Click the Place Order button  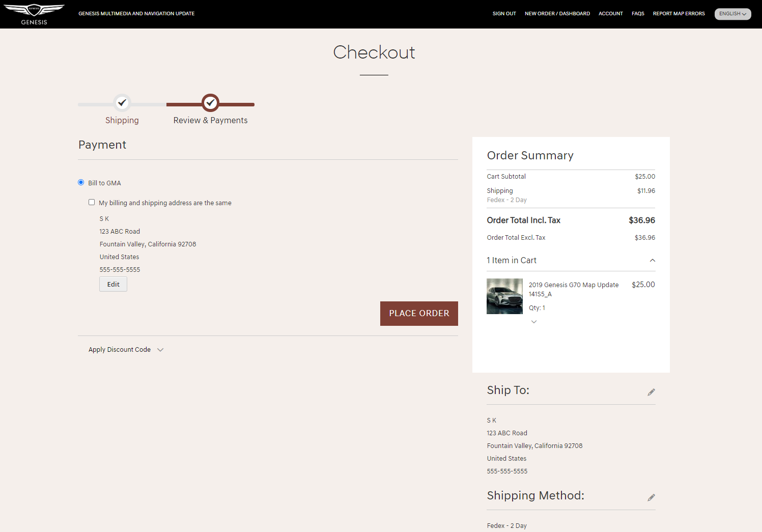[419, 314]
